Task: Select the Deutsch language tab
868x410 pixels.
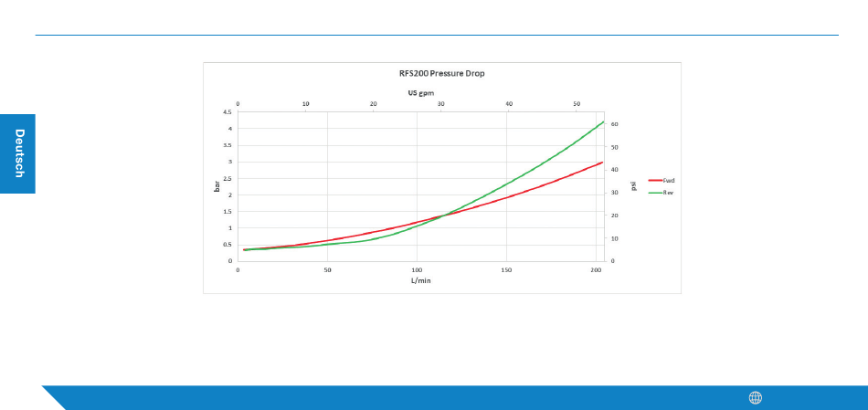Action: [17, 153]
